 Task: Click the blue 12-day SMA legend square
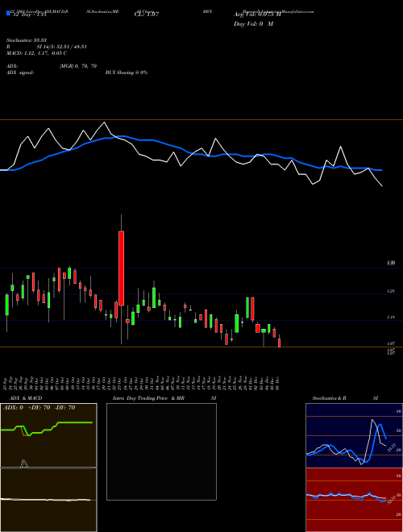coord(8,14)
